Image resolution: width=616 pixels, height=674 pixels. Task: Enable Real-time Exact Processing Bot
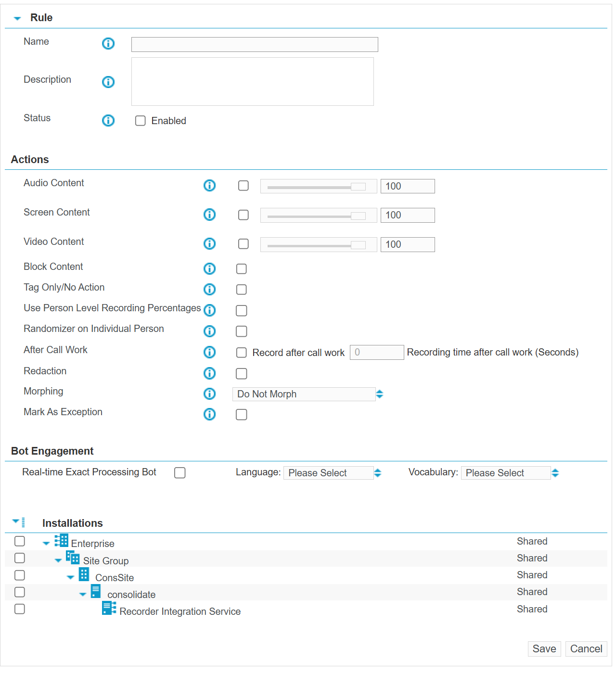(x=180, y=473)
